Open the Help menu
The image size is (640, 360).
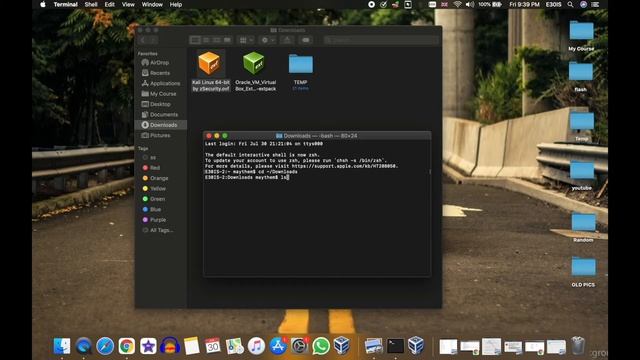tap(176, 4)
